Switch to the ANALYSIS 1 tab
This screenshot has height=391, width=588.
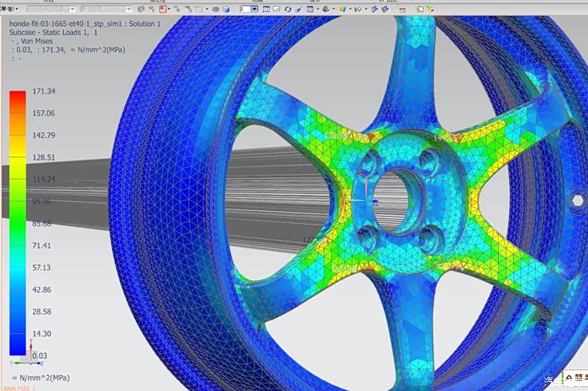[18, 388]
